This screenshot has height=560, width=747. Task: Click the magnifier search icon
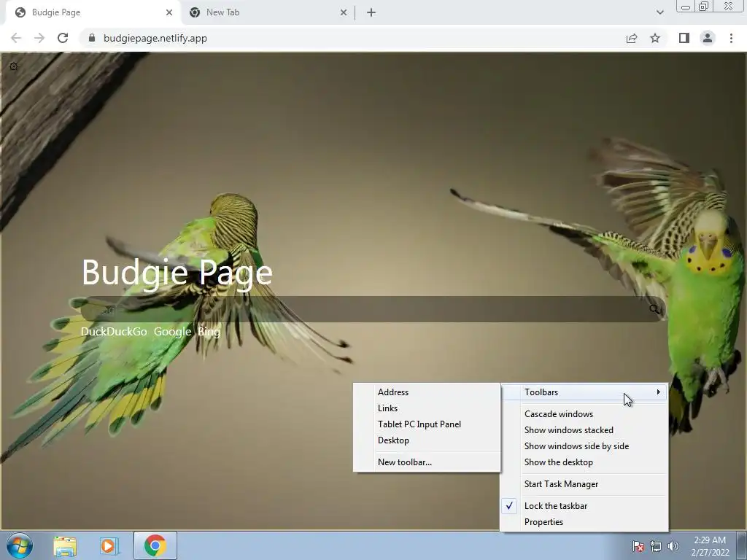click(654, 309)
